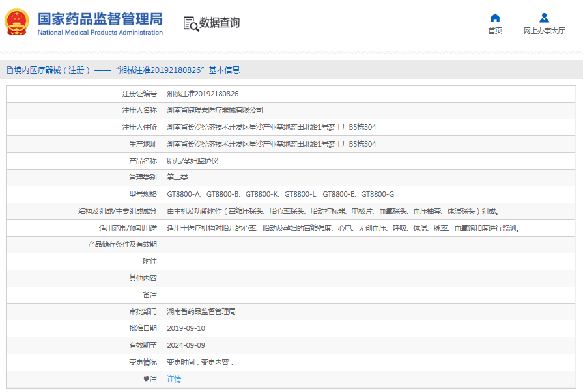Viewport: 583px width, 392px height.
Task: Click National Medical Products Administration subtitle
Action: pyautogui.click(x=100, y=33)
